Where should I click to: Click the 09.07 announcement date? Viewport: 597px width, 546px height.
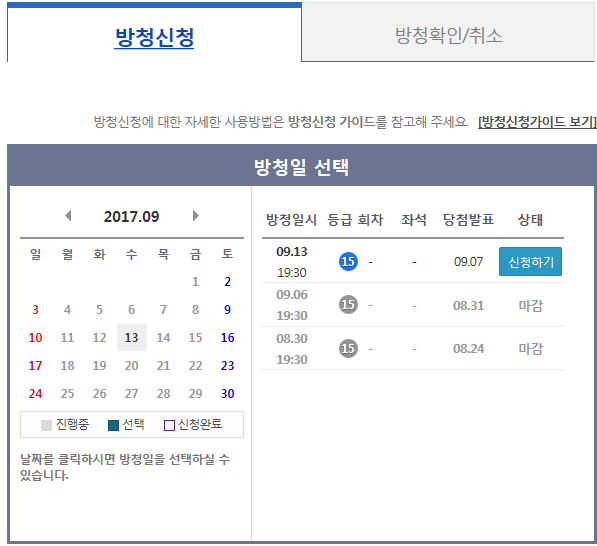click(x=468, y=262)
